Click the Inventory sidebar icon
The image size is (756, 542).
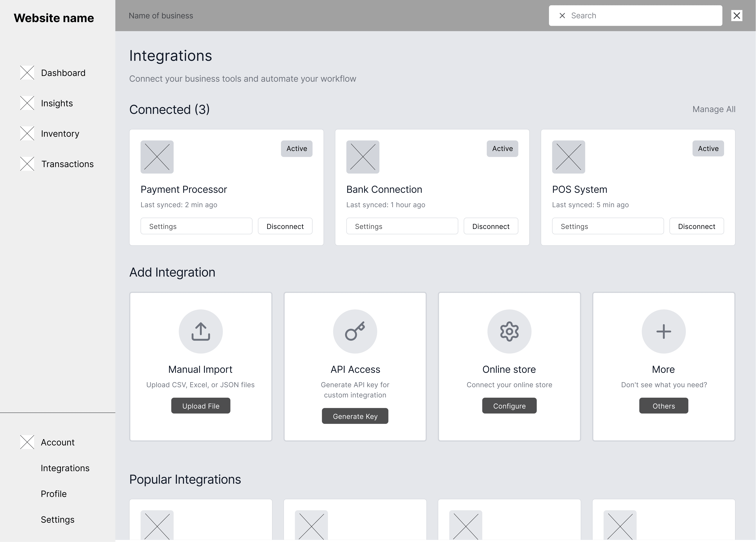[27, 133]
